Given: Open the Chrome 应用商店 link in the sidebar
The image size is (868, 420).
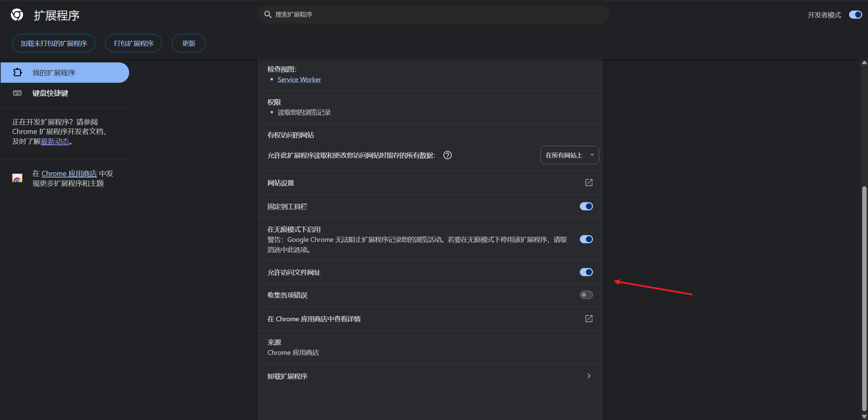Looking at the screenshot, I should [x=69, y=173].
